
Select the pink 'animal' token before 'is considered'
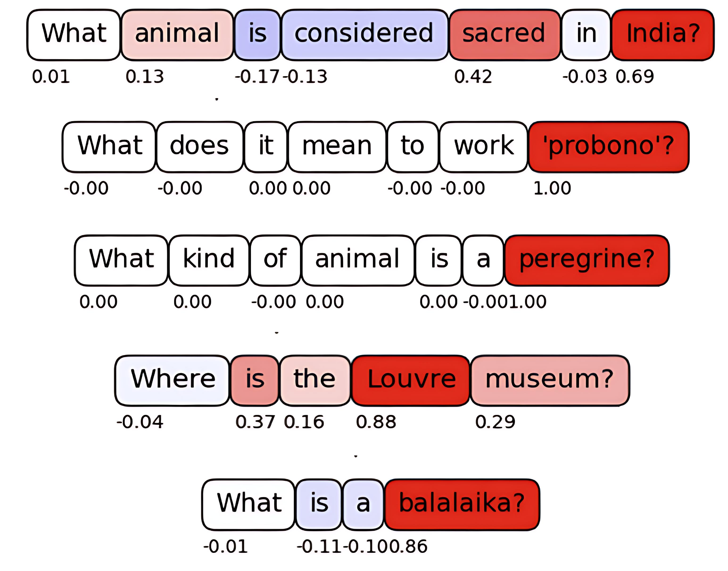tap(177, 35)
